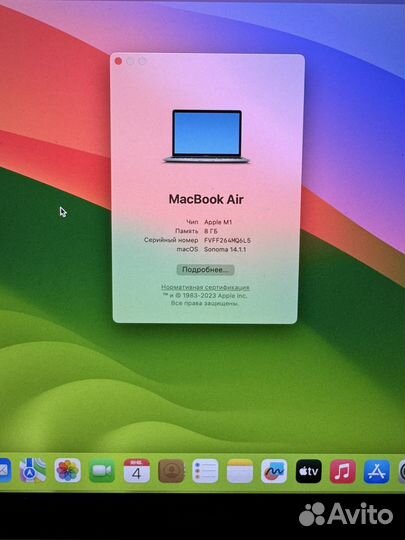The height and width of the screenshot is (540, 405).
Task: Click the MacBook Air title text
Action: pos(206,199)
